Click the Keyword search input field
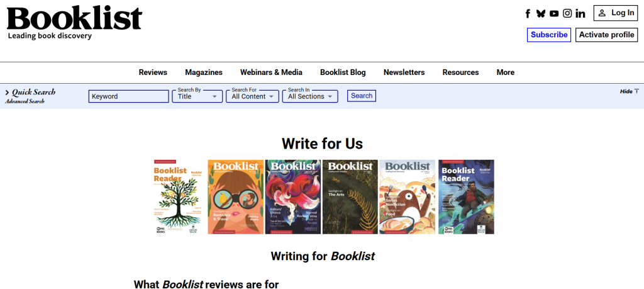The image size is (644, 289). click(x=128, y=96)
